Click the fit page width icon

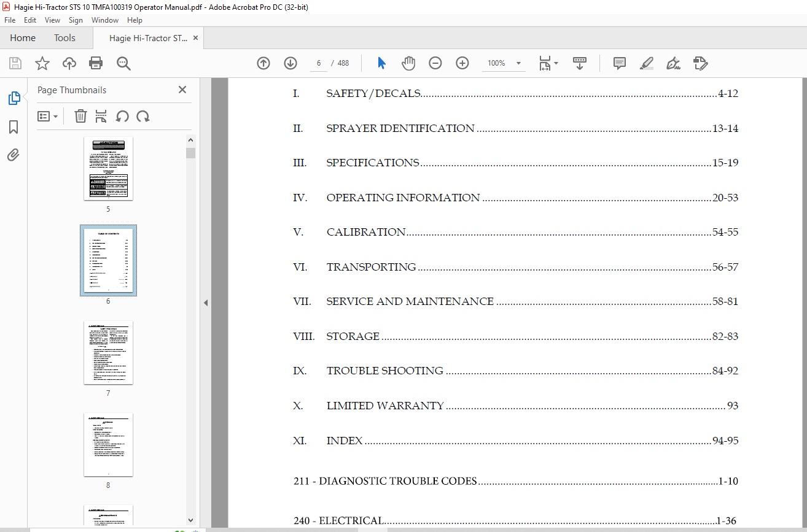click(x=545, y=63)
